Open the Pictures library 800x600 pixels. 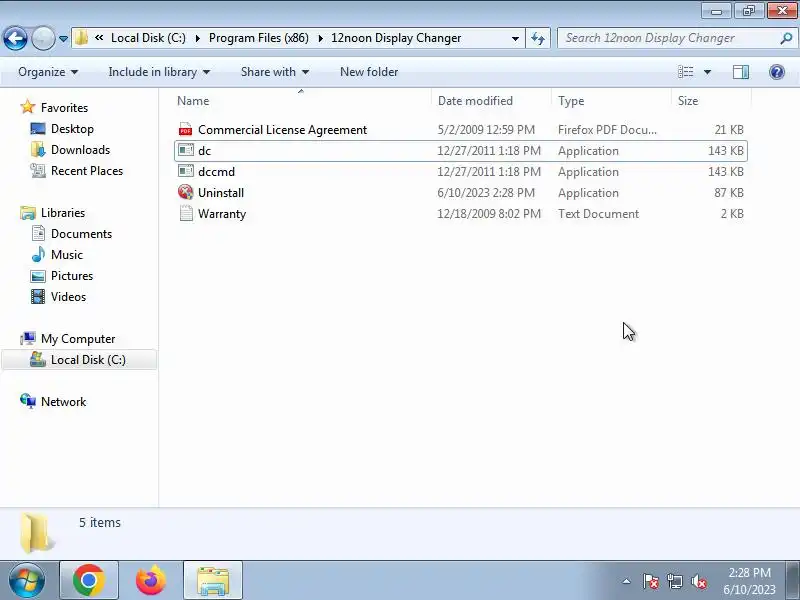72,276
